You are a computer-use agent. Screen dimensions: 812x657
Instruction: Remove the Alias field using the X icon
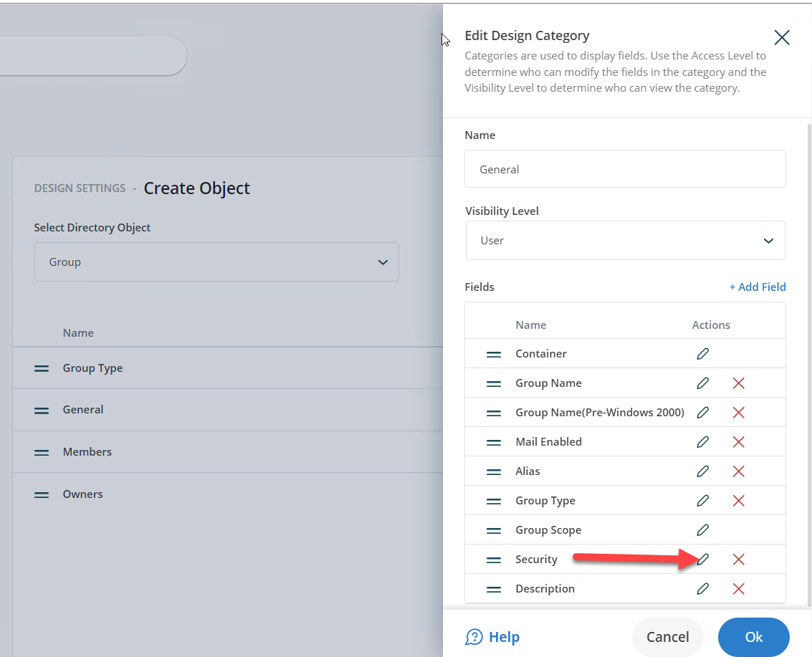(738, 471)
